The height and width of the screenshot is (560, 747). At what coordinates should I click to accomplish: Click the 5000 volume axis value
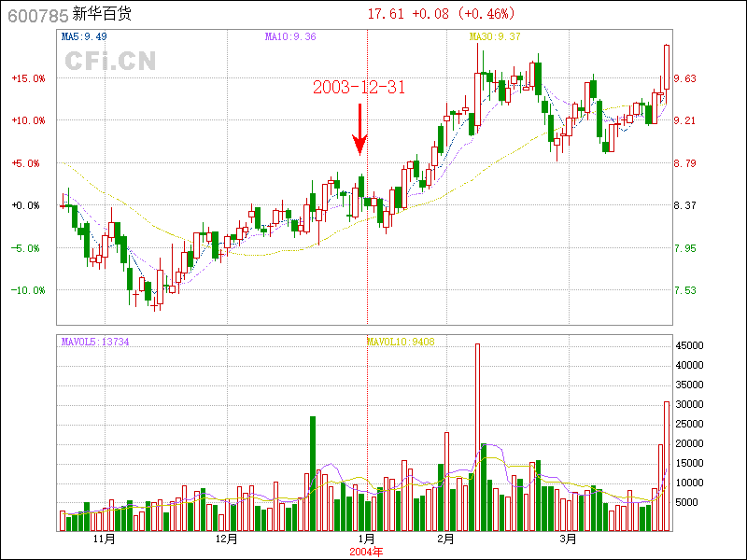pos(687,502)
